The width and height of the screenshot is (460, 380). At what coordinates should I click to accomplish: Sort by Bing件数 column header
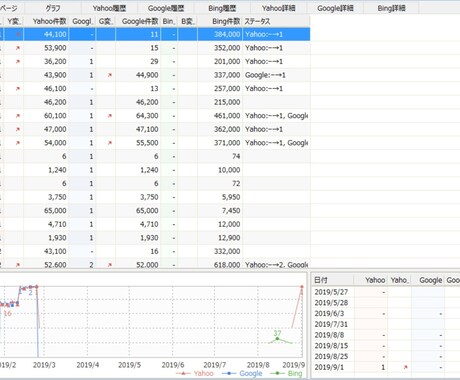220,21
